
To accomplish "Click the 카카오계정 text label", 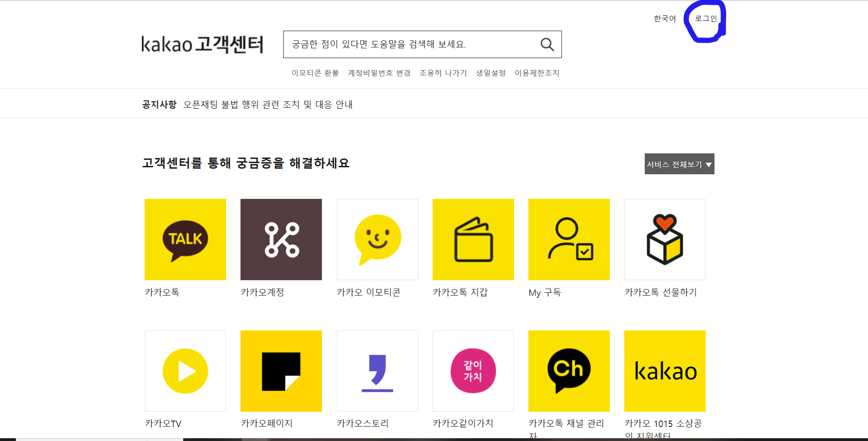I will [262, 292].
